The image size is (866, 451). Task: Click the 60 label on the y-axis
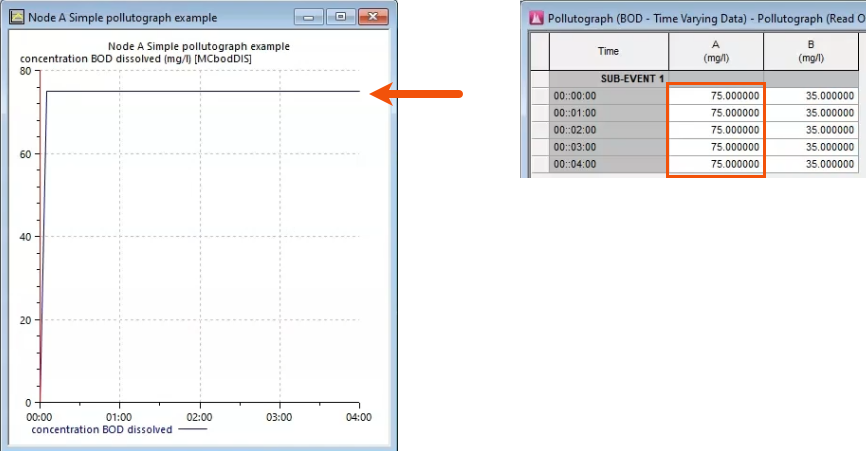25,154
